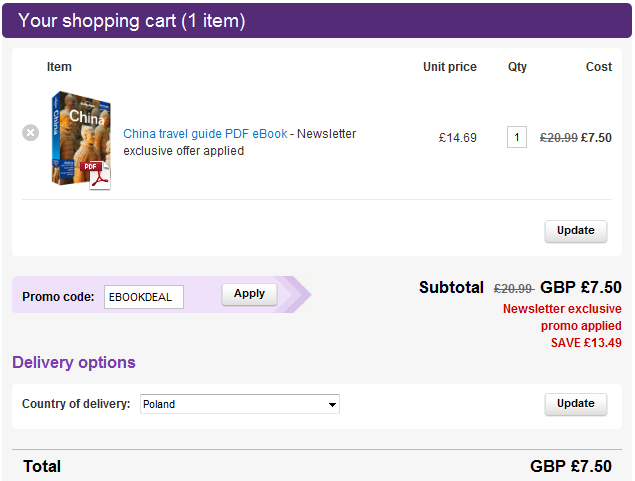Click the "Country of delivery:" label
Screen dimensions: 635x481
[x=76, y=404]
